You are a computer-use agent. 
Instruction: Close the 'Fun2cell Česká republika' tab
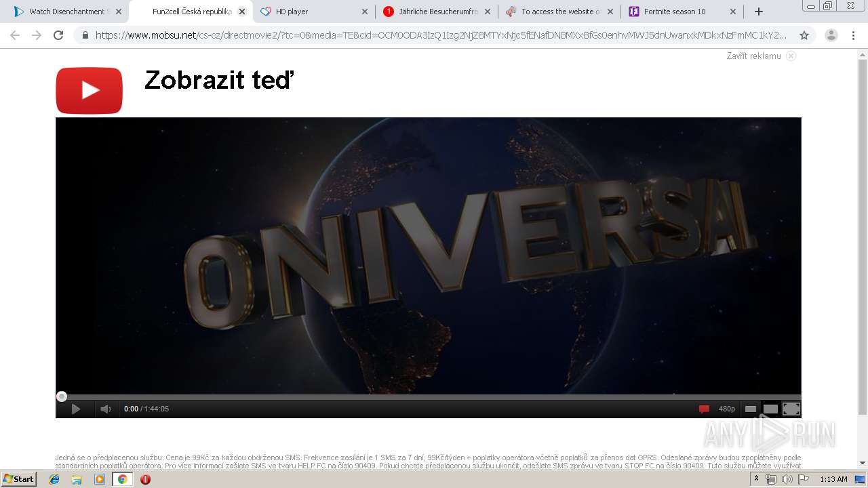(242, 12)
